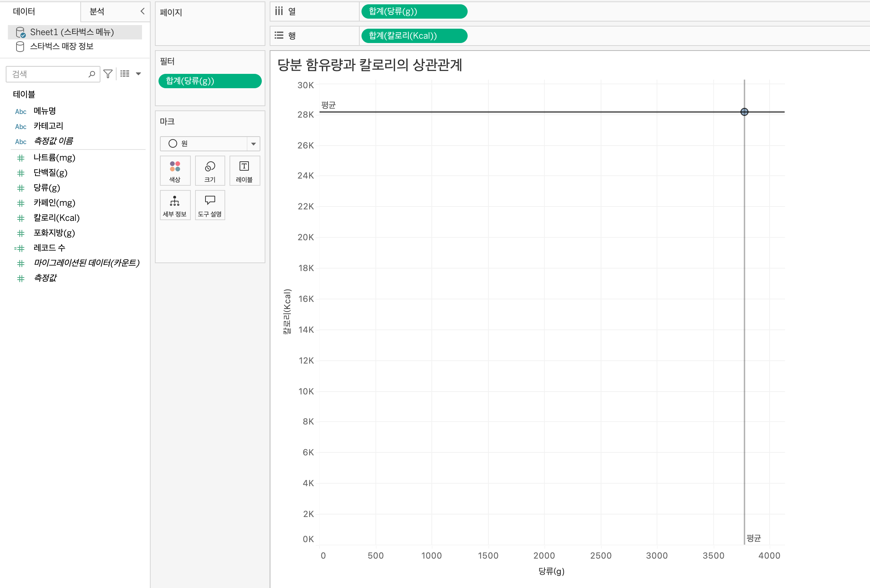Image resolution: width=870 pixels, height=588 pixels.
Task: Select 스타벅스 매장 정보 data source
Action: click(x=62, y=46)
